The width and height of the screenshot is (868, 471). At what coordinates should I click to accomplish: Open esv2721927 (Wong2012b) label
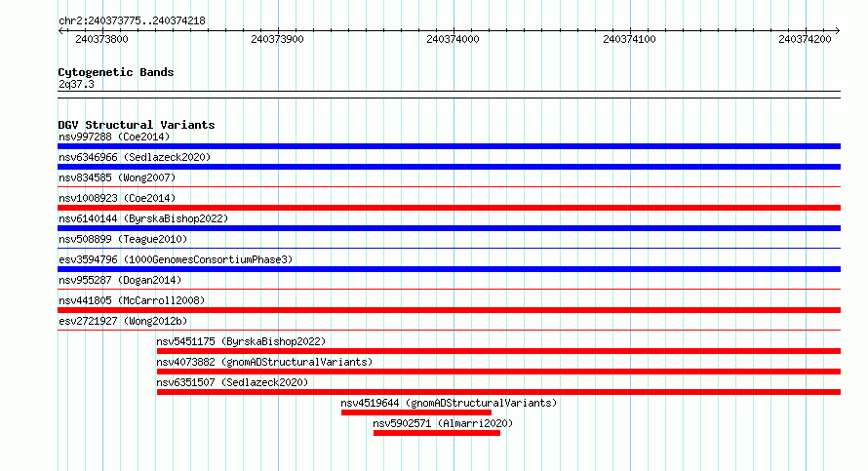[x=123, y=321]
